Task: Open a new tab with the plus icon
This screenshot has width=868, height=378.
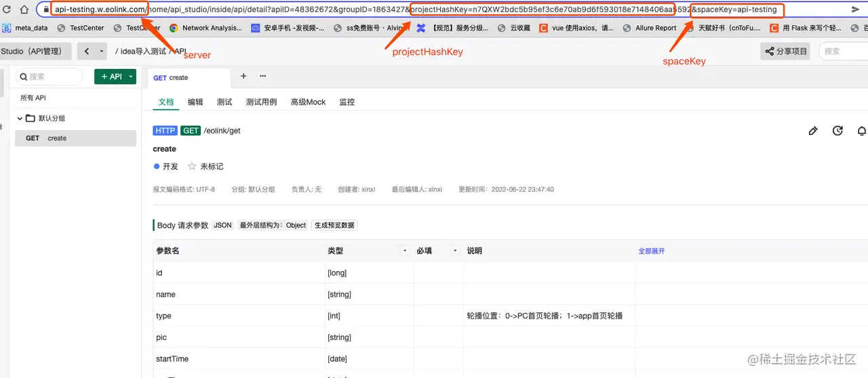Action: tap(243, 77)
